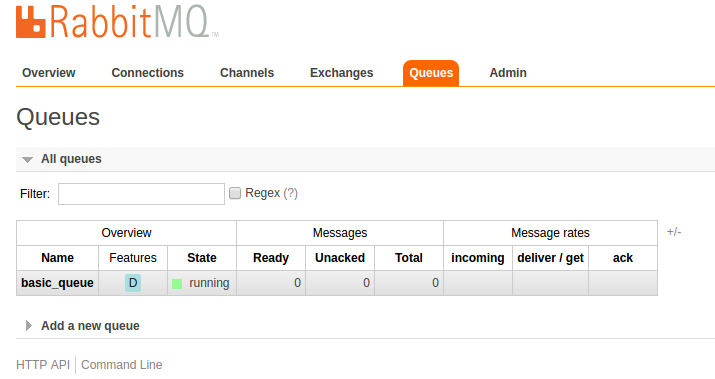Focus the Filter text field
This screenshot has width=715, height=379.
pos(141,194)
